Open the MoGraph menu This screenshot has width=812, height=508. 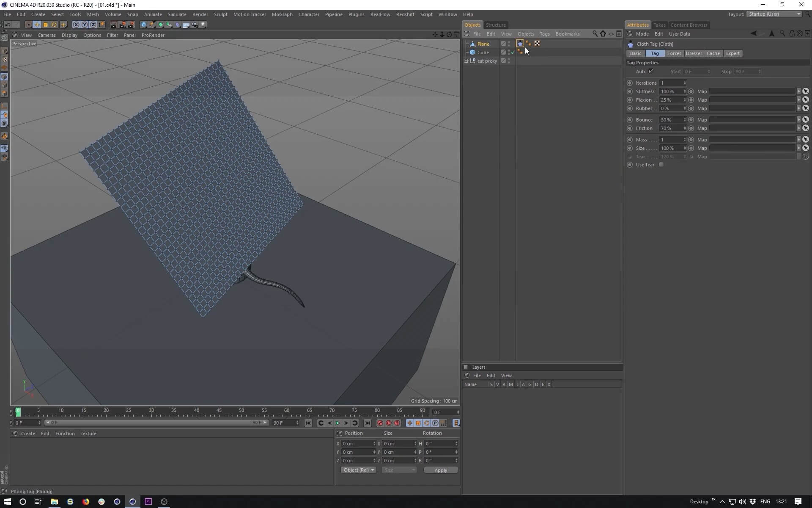tap(282, 14)
